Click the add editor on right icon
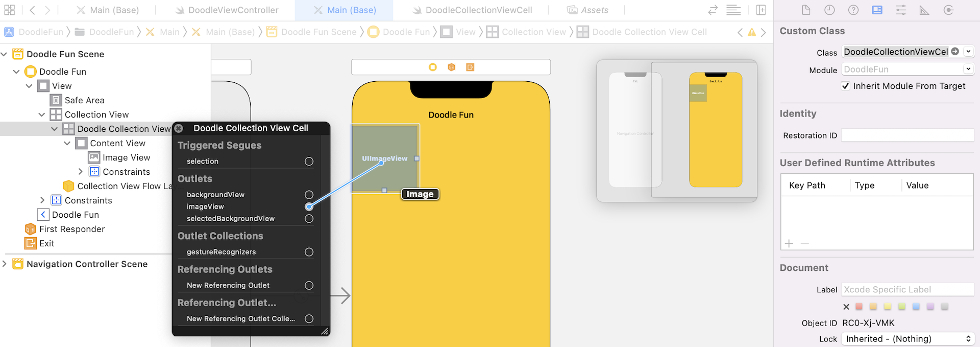The height and width of the screenshot is (347, 980). click(x=761, y=10)
